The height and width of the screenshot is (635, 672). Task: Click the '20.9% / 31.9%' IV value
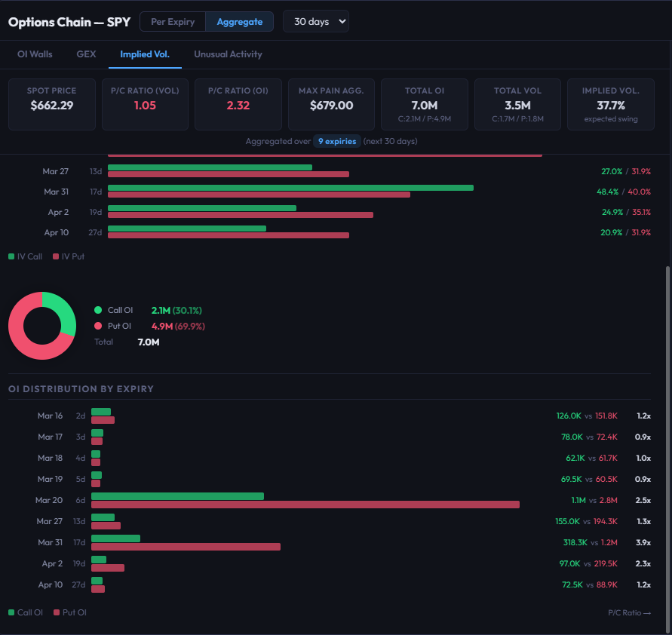(x=625, y=233)
